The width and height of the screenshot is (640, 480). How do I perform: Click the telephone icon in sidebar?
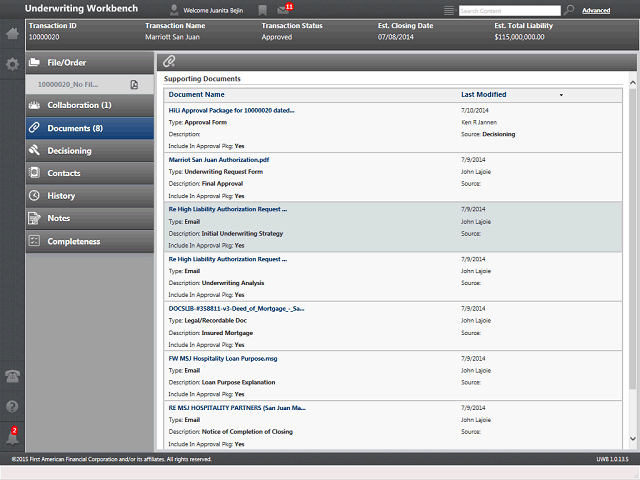click(12, 376)
